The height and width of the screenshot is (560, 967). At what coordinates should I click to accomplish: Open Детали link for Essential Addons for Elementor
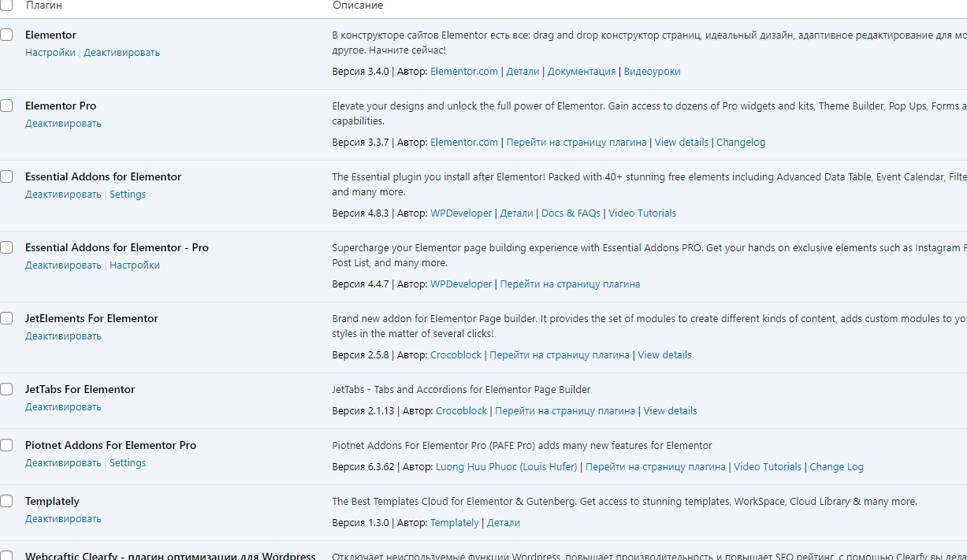[x=517, y=213]
